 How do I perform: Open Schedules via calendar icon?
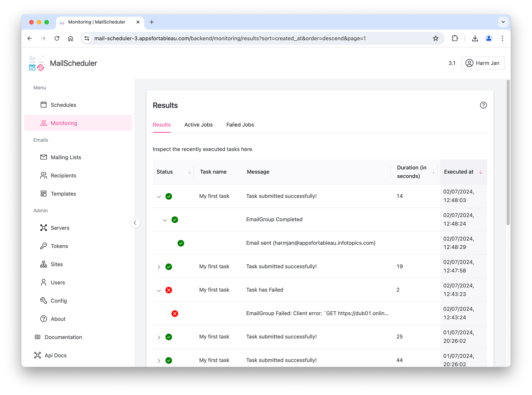pyautogui.click(x=43, y=105)
